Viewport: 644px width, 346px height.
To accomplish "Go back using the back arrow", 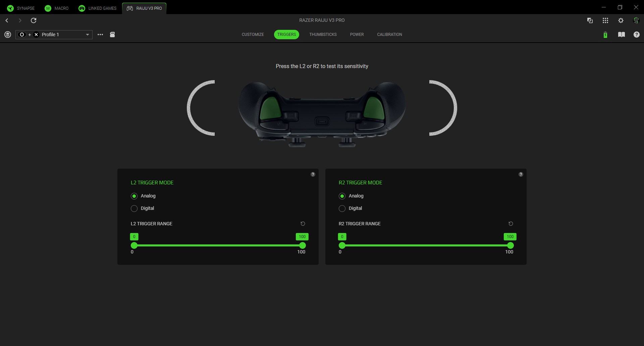I will [x=7, y=20].
